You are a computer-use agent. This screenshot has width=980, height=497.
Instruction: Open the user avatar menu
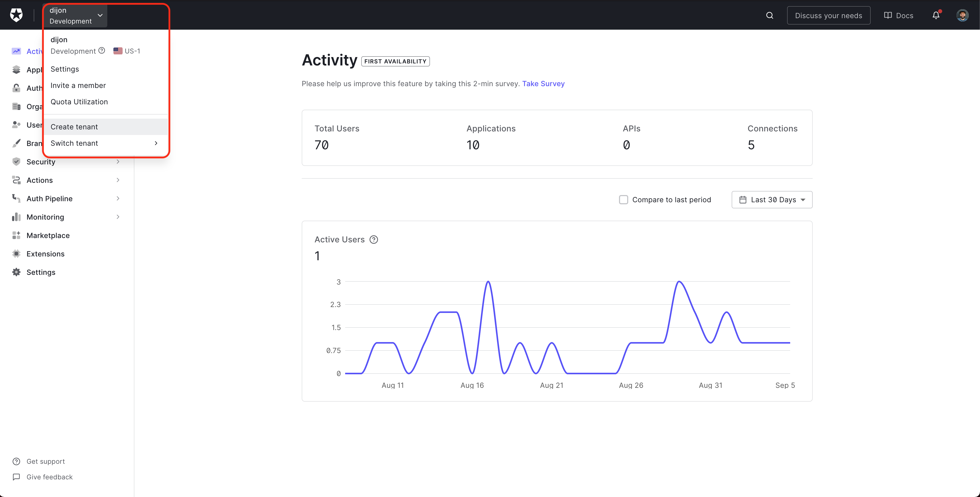coord(963,15)
